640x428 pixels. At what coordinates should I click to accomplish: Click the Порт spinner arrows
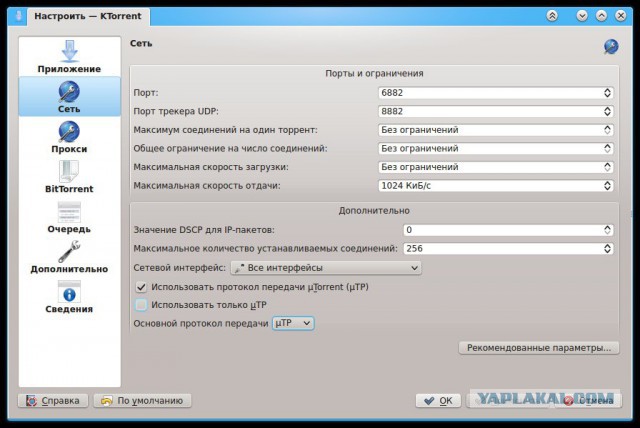tap(607, 93)
